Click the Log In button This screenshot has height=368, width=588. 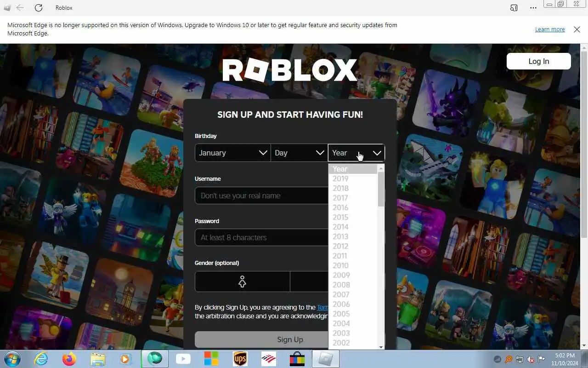tap(539, 61)
